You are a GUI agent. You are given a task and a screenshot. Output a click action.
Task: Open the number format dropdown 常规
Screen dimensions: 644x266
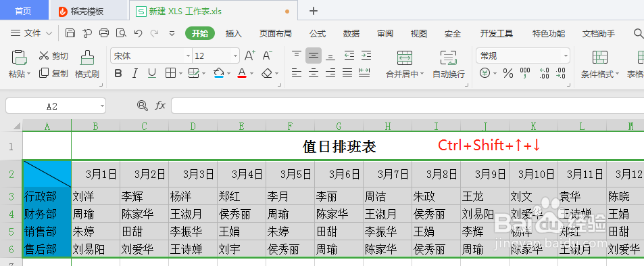566,56
